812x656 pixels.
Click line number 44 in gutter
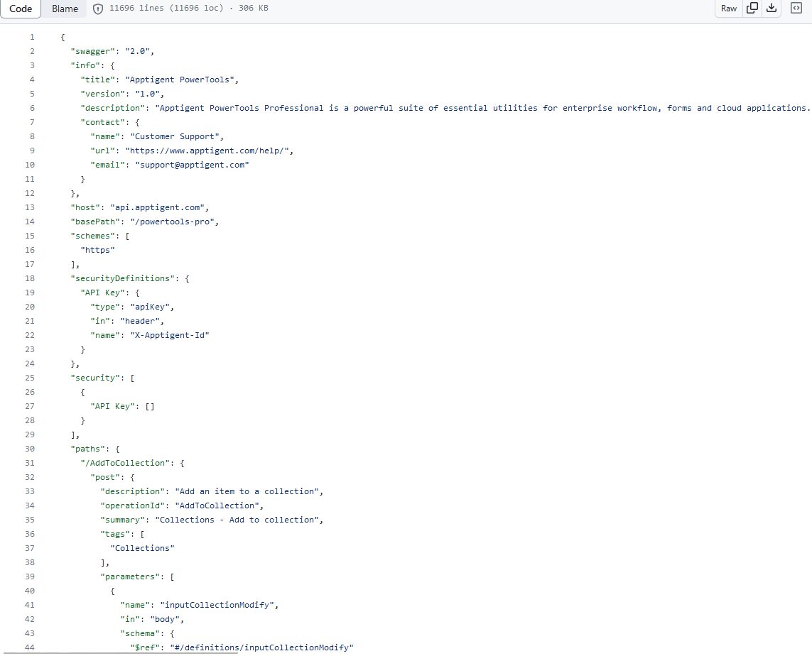30,647
